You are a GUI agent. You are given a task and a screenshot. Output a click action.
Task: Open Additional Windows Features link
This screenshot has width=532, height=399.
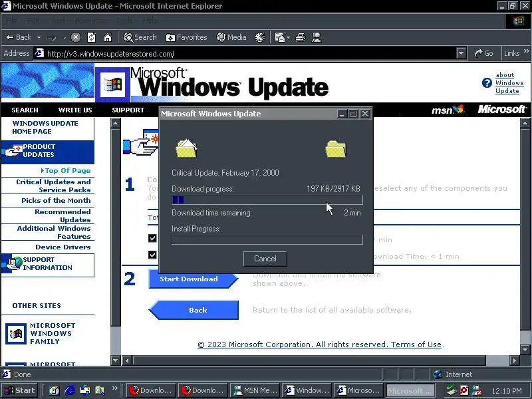54,232
